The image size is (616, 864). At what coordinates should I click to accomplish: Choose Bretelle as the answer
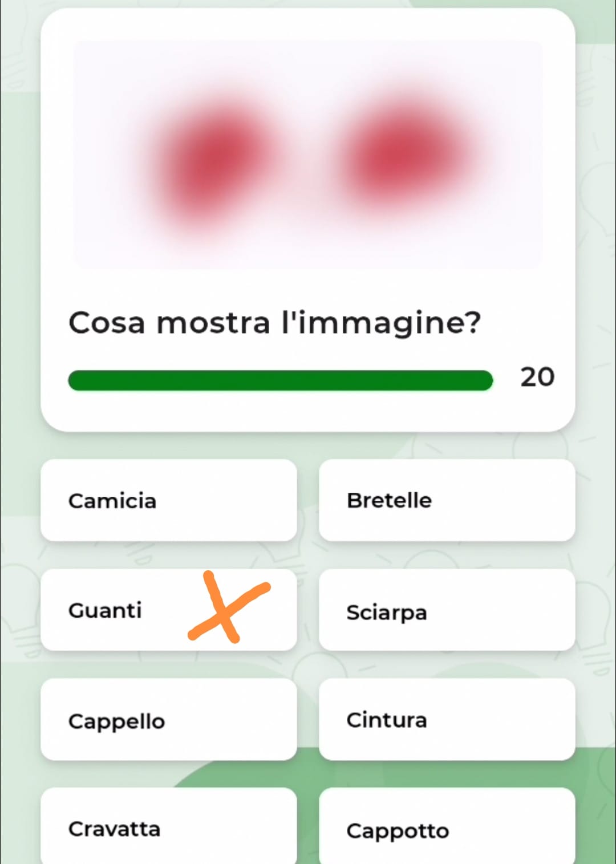447,500
